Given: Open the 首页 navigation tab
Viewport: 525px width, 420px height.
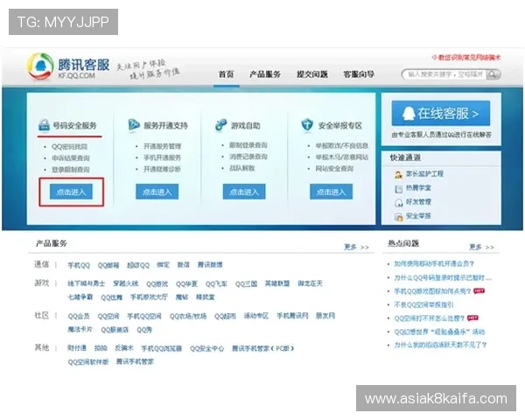Looking at the screenshot, I should pyautogui.click(x=227, y=74).
